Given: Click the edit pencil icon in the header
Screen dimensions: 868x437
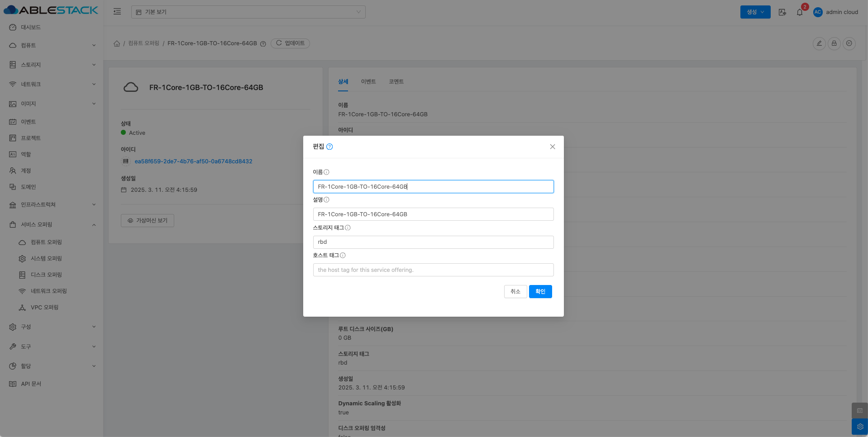Looking at the screenshot, I should [x=819, y=43].
